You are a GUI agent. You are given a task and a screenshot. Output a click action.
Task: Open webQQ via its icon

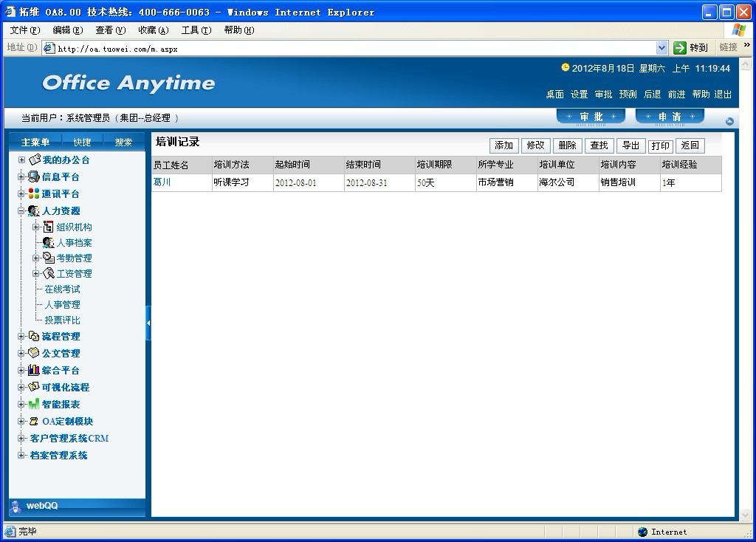click(16, 506)
